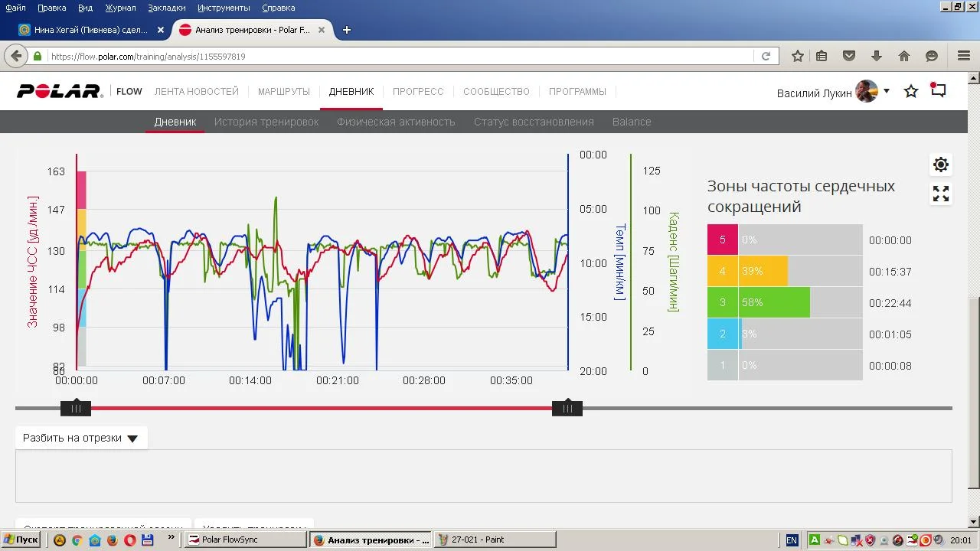This screenshot has height=551, width=980.
Task: Click the URL address field
Action: click(398, 57)
